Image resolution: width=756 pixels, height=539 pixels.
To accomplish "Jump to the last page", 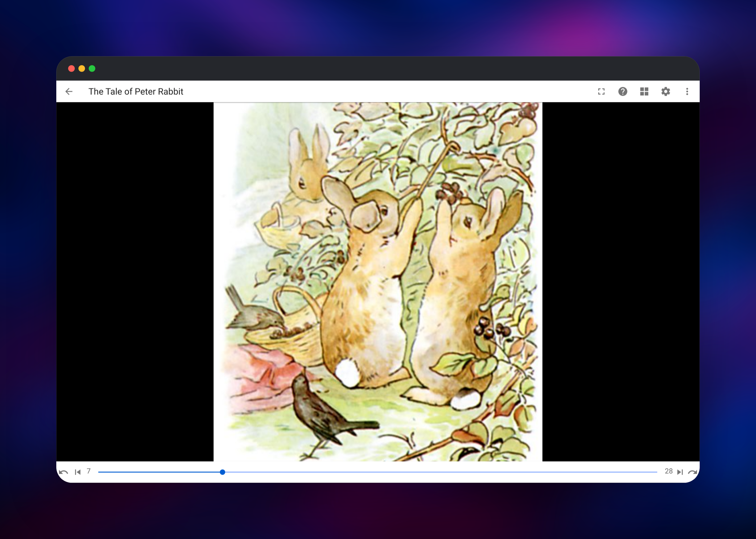I will pyautogui.click(x=680, y=472).
